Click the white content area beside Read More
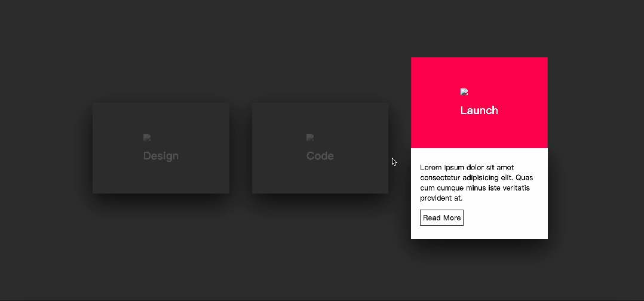The height and width of the screenshot is (301, 644). tap(508, 218)
